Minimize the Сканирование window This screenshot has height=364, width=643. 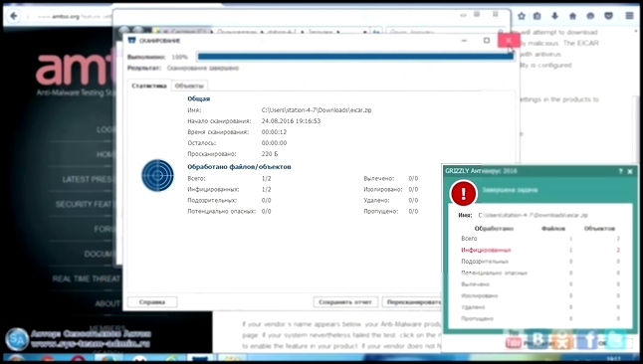[464, 40]
